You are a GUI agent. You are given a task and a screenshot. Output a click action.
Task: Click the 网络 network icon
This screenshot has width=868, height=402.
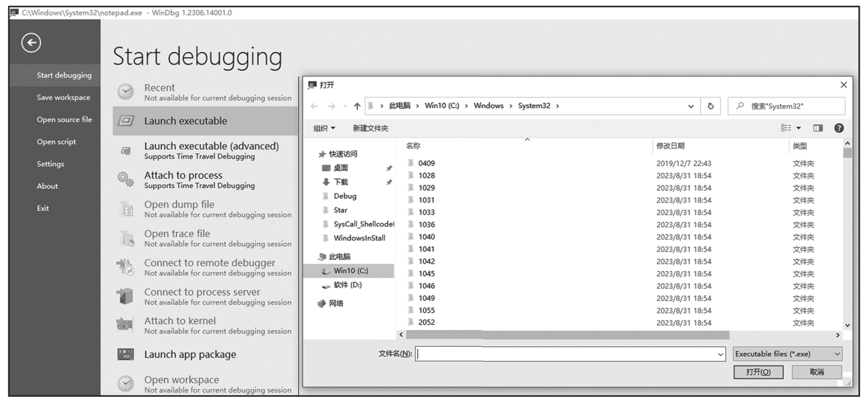[x=322, y=304]
